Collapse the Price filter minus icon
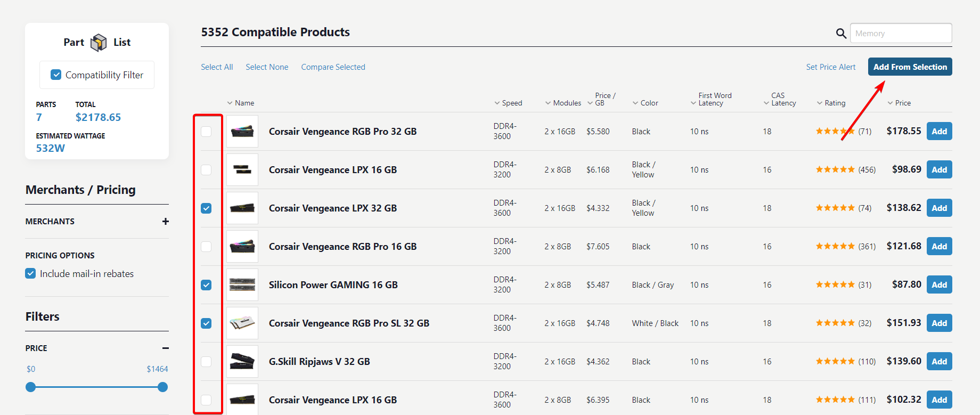The width and height of the screenshot is (980, 415). tap(166, 348)
